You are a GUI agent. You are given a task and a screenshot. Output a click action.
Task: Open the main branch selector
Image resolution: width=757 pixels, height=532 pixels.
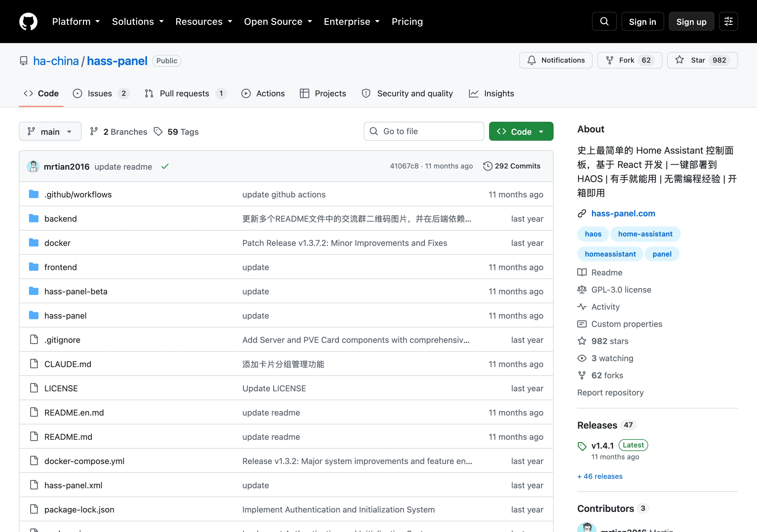[50, 132]
